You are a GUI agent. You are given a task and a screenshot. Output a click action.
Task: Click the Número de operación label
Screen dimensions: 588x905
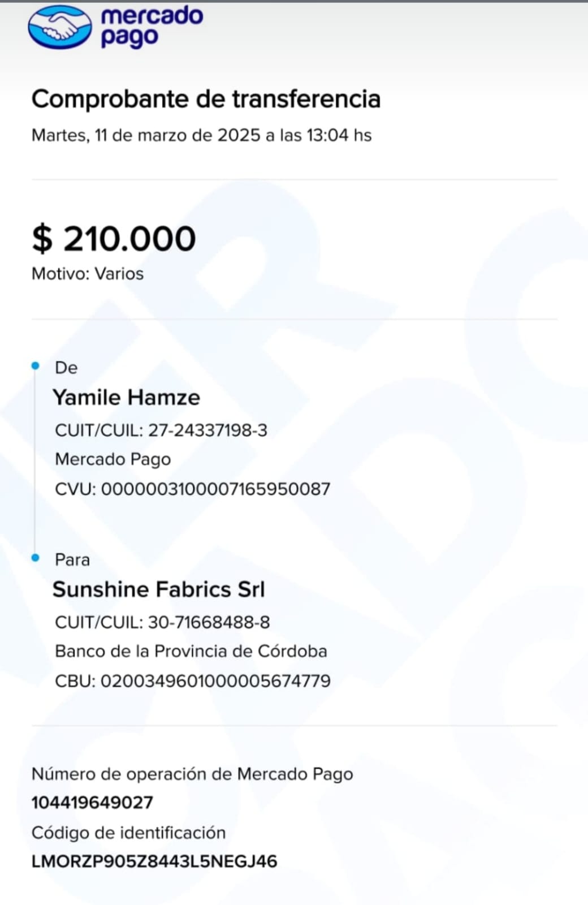(x=192, y=774)
